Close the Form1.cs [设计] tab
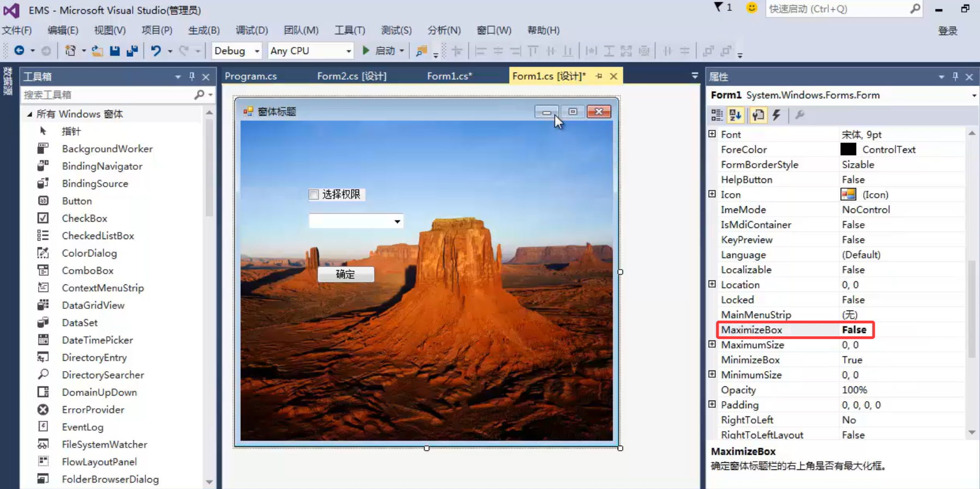This screenshot has width=980, height=489. (614, 76)
